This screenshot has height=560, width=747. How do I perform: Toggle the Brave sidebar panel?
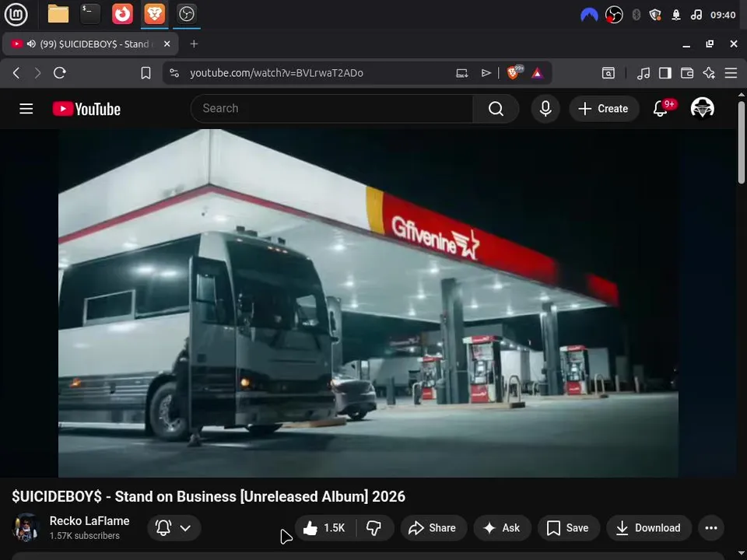pos(665,73)
